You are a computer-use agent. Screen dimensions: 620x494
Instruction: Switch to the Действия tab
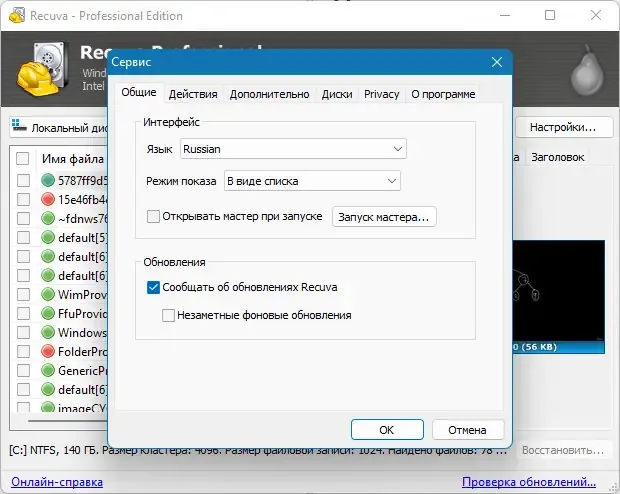(193, 95)
